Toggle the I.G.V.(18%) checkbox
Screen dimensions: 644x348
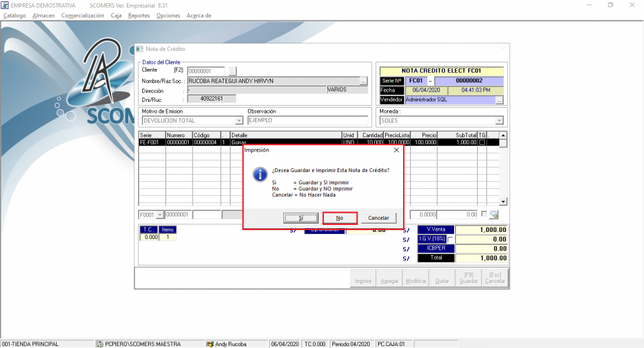[x=451, y=239]
